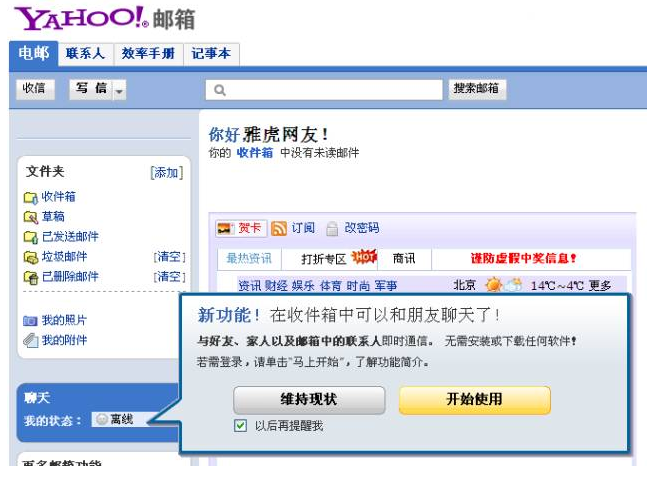Open the 记事本 tab
The image size is (653, 477).
(211, 54)
